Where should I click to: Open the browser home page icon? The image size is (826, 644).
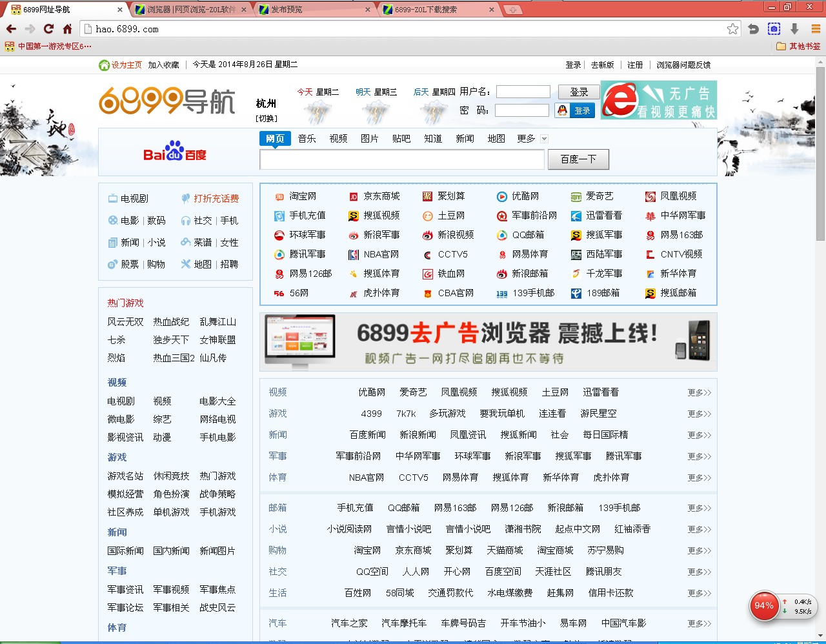[67, 29]
